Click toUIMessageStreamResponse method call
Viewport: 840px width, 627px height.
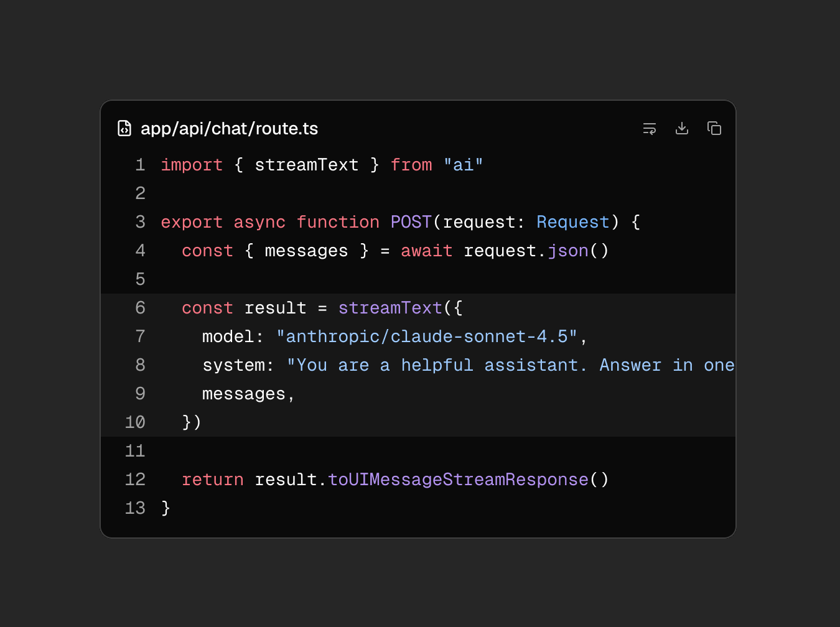pos(458,480)
